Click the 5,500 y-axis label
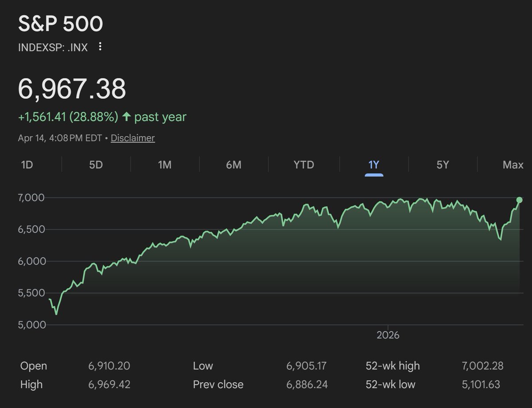Viewport: 532px width, 408px height. click(x=32, y=293)
